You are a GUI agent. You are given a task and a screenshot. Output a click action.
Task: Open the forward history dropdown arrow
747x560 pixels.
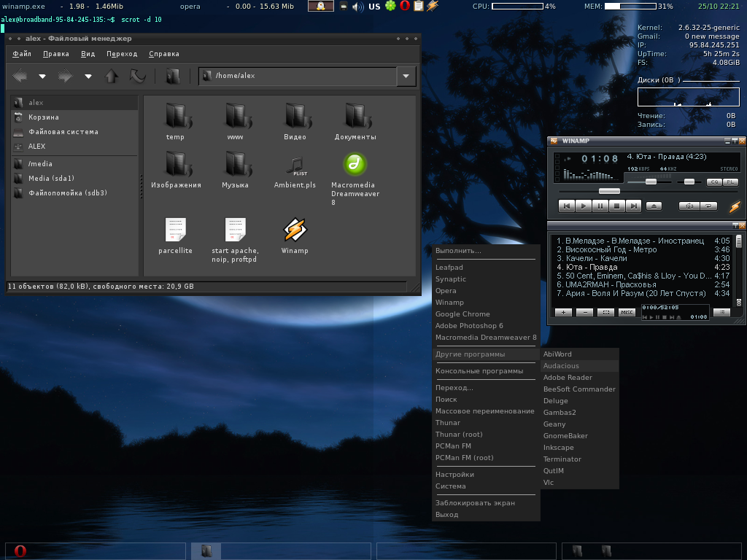(x=88, y=76)
